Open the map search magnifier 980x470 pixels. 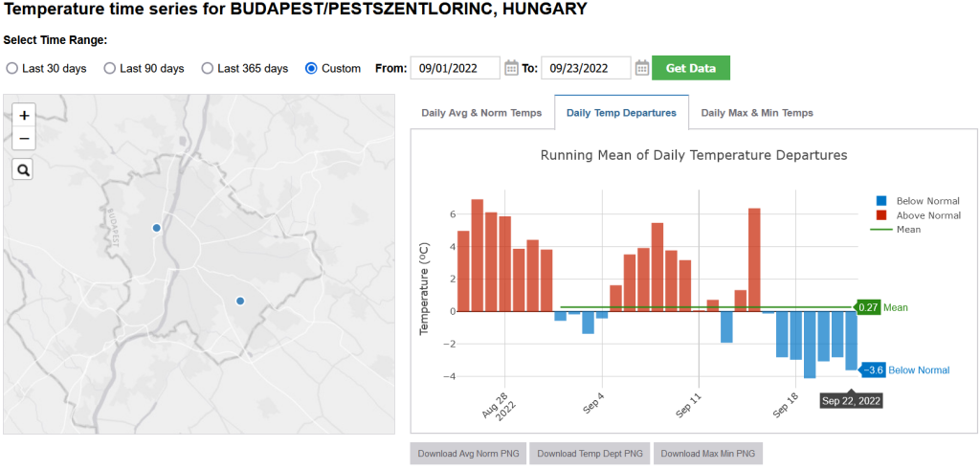[24, 169]
